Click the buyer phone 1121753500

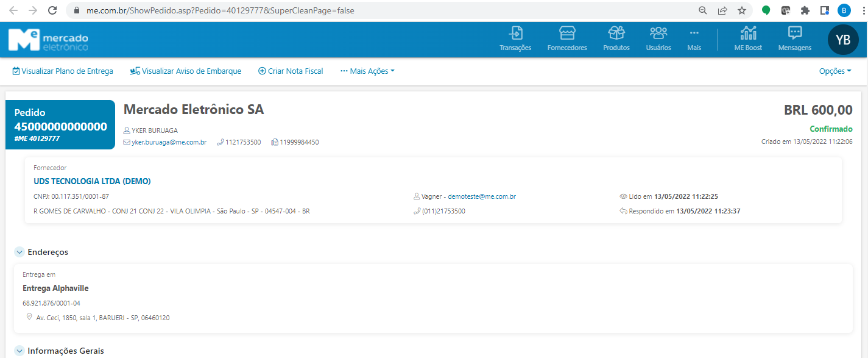pos(243,142)
